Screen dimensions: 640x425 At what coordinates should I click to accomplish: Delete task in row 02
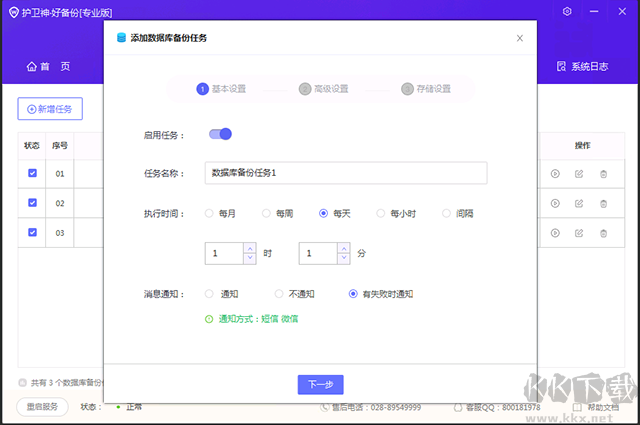tap(603, 203)
